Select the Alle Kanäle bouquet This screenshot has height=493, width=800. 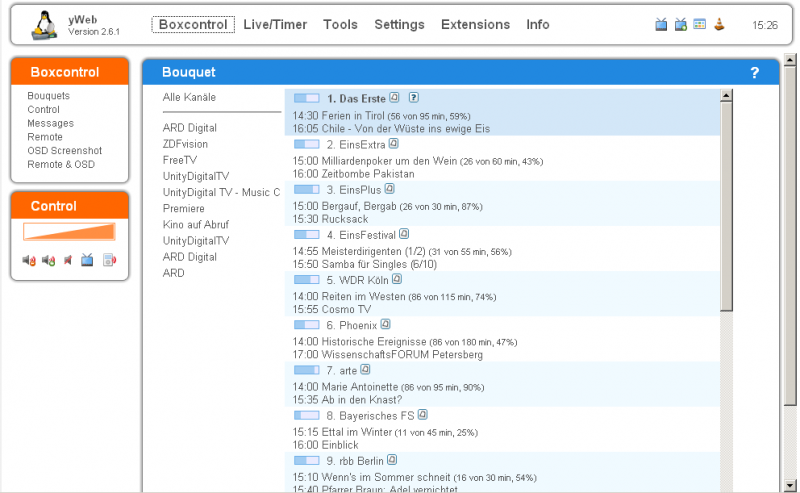pyautogui.click(x=189, y=97)
